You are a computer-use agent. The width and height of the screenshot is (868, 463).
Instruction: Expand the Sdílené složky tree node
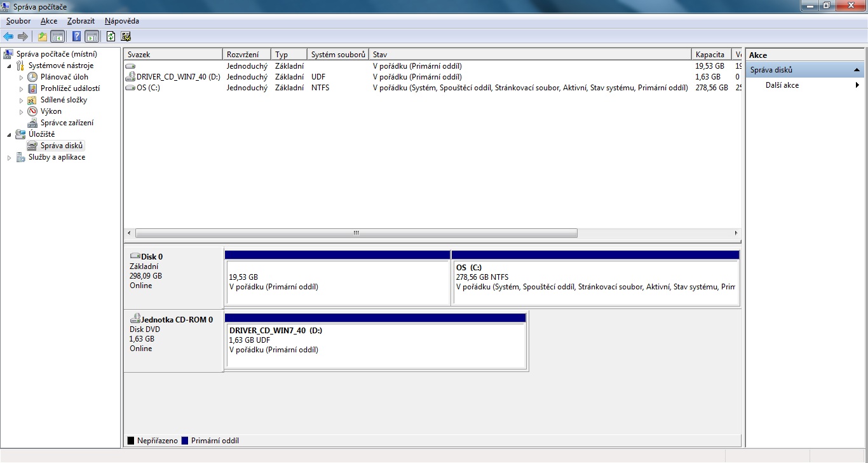pos(21,100)
